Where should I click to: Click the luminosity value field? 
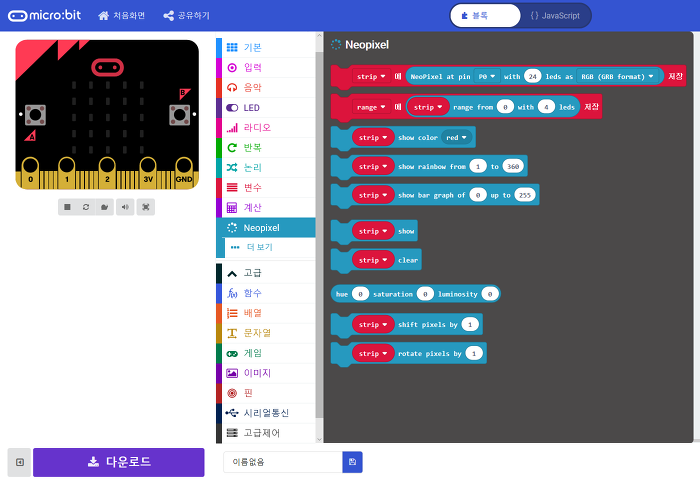[x=490, y=294]
